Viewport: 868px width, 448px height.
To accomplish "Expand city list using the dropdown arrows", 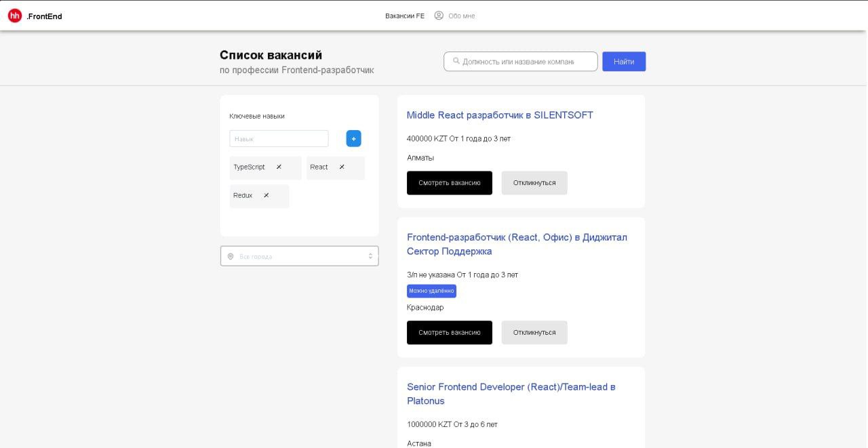I will [370, 256].
